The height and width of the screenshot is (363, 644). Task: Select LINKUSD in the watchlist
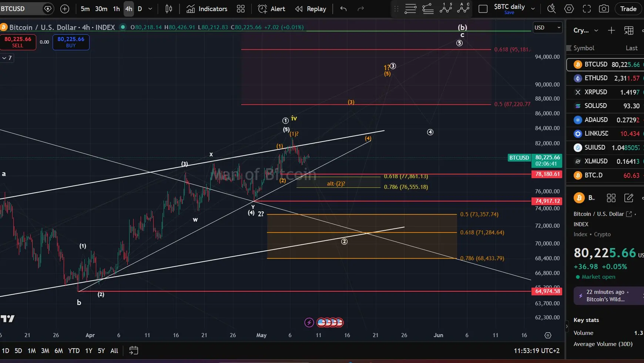[606, 133]
